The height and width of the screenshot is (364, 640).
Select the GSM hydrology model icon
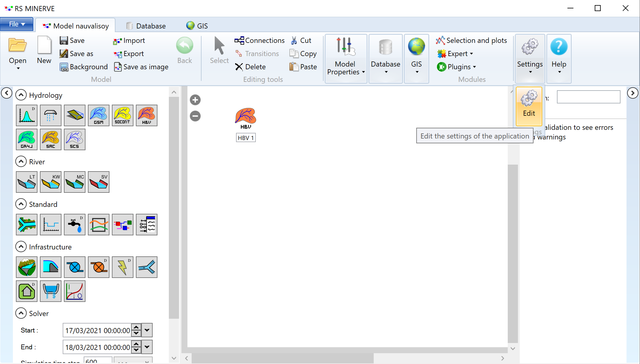[x=98, y=115]
